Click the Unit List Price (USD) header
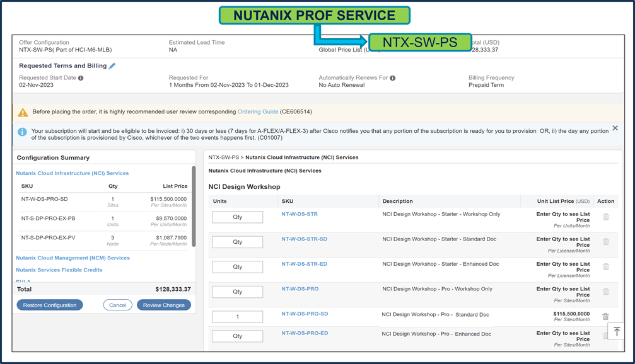Image resolution: width=635 pixels, height=364 pixels. pyautogui.click(x=563, y=201)
